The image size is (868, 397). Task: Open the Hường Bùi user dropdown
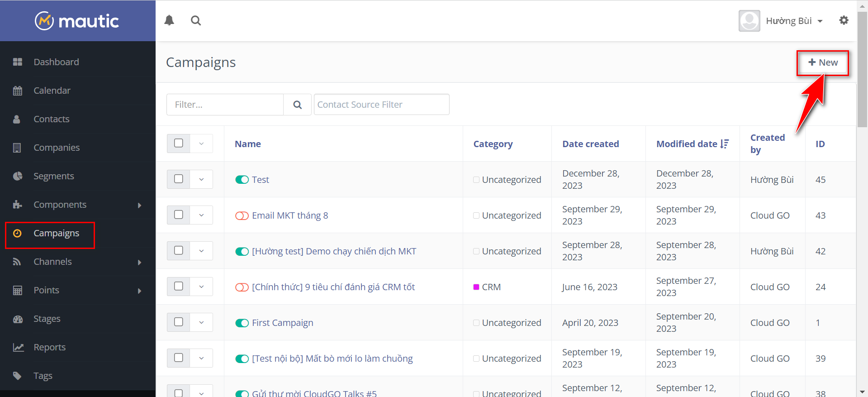point(794,21)
